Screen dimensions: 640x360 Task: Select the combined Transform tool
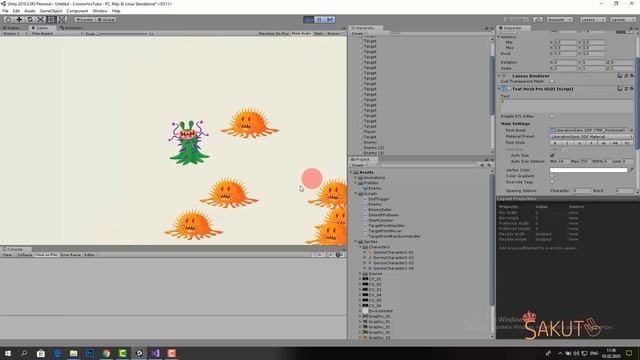62,20
